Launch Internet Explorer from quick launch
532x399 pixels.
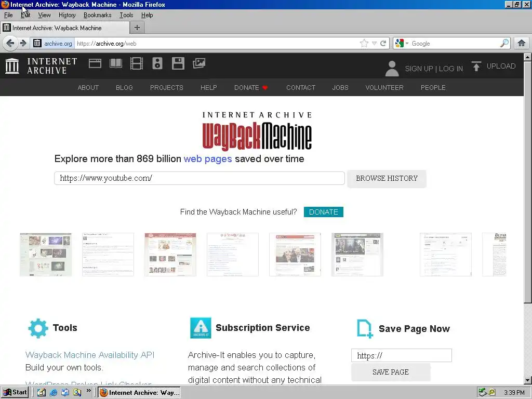[x=54, y=393]
